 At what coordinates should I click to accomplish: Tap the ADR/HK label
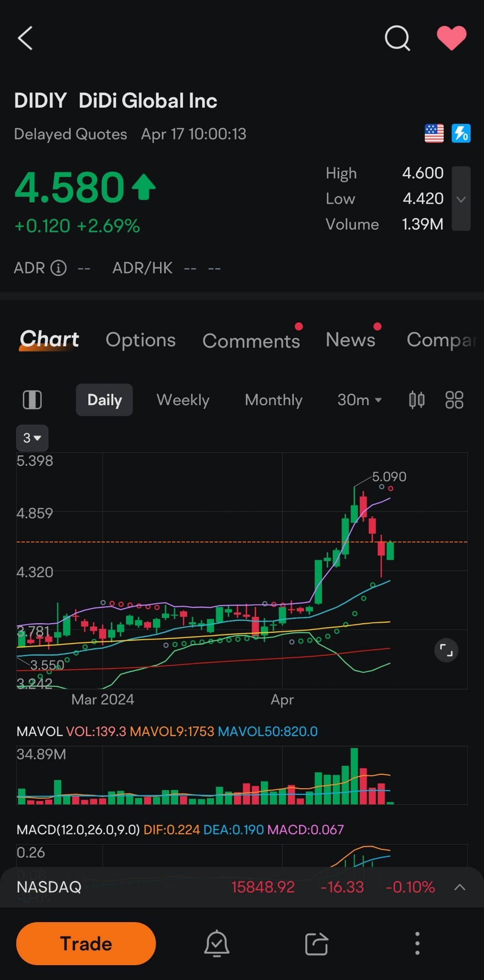[x=142, y=268]
